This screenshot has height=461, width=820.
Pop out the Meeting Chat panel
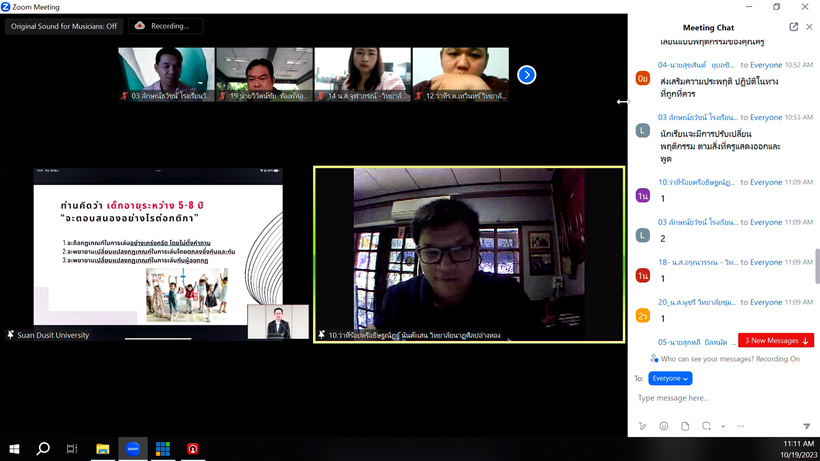click(794, 27)
